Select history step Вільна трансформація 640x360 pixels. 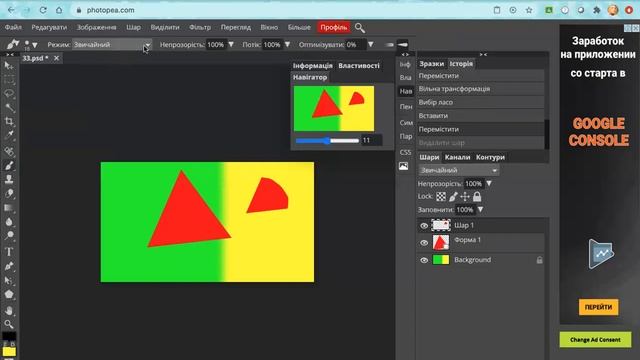pyautogui.click(x=480, y=89)
